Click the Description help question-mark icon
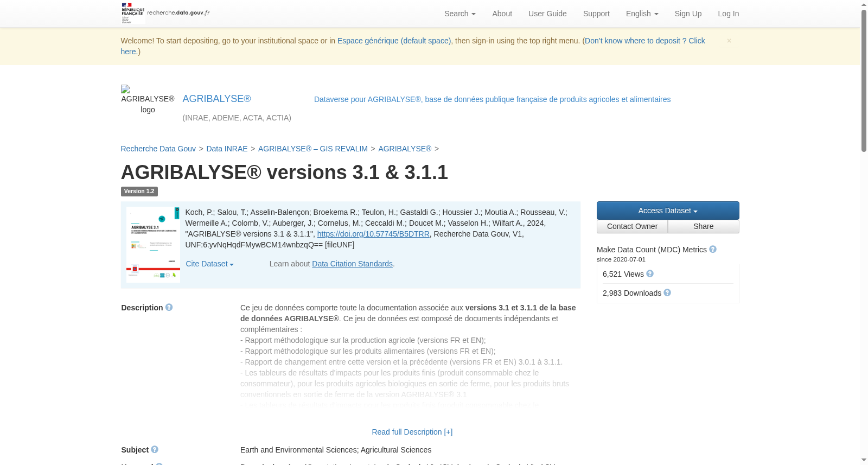Viewport: 868px width, 465px height. coord(169,308)
